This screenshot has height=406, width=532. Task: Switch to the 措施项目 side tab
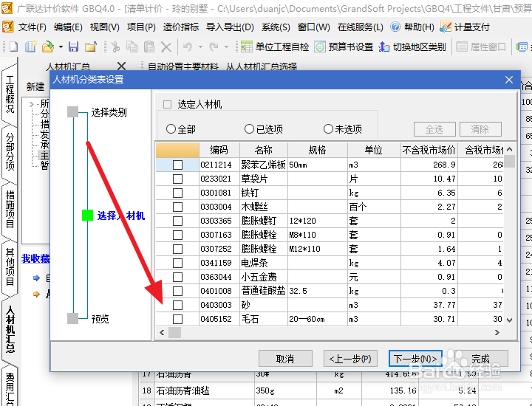pyautogui.click(x=10, y=209)
